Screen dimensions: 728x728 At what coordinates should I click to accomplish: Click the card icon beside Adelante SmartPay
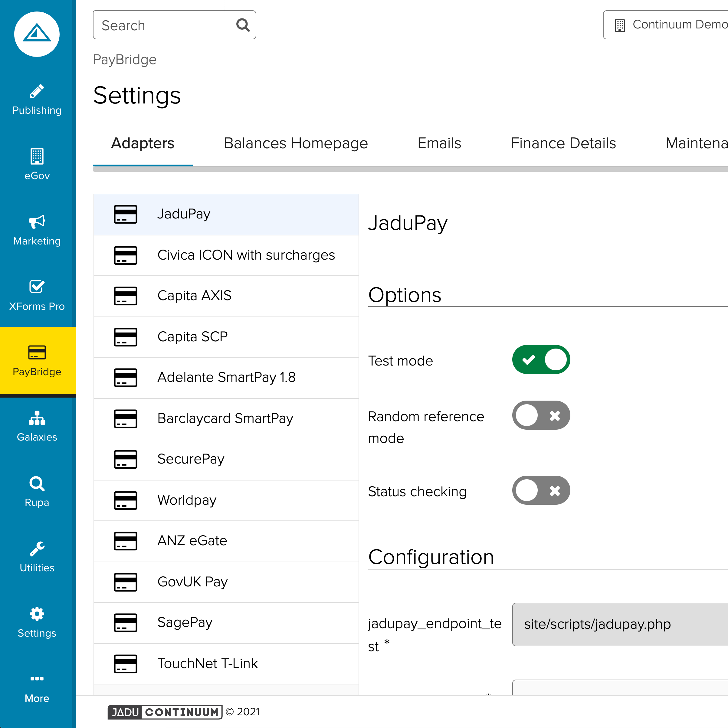point(126,378)
